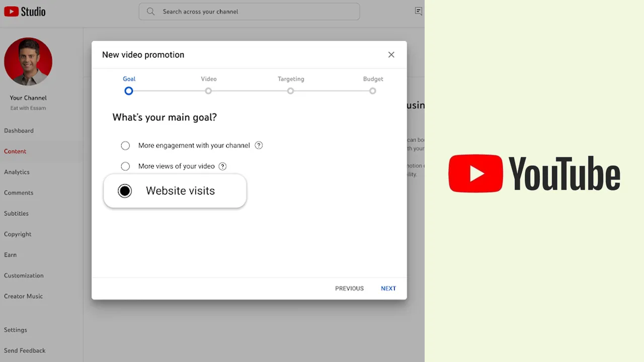
Task: Click the YouTube Studio logo
Action: [x=25, y=11]
